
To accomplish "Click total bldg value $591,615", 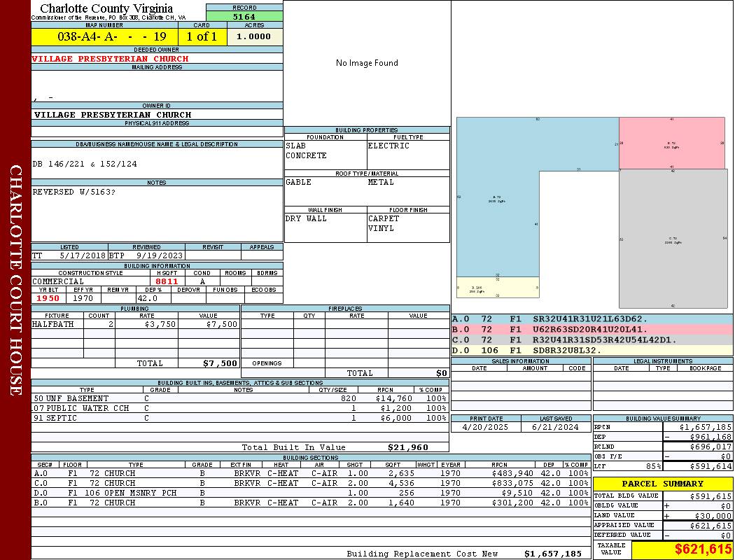I will point(710,496).
